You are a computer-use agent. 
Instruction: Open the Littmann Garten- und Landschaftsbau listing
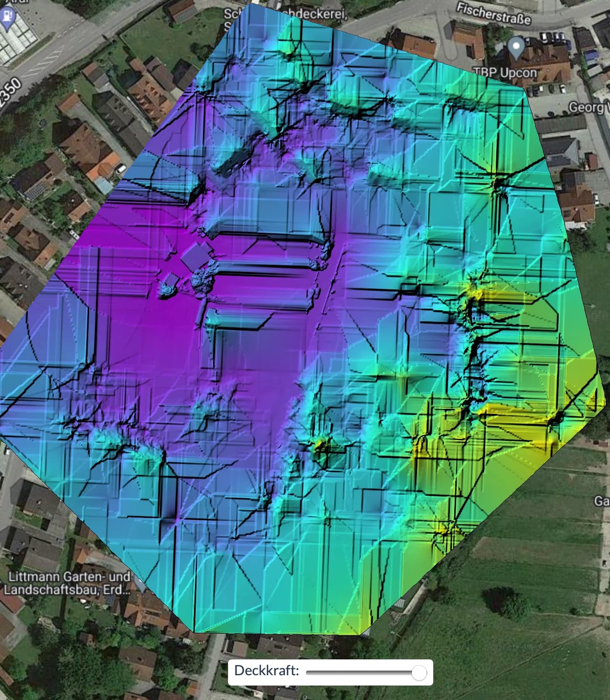pos(68,582)
